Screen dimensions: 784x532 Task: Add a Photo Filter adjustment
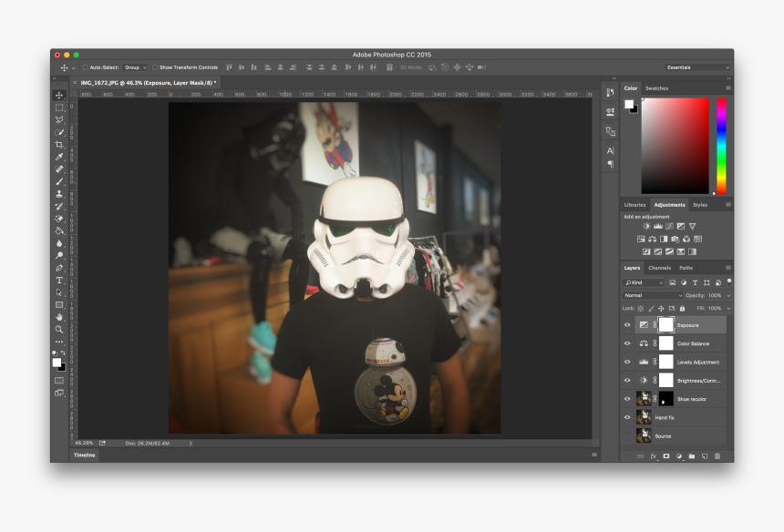pyautogui.click(x=675, y=239)
